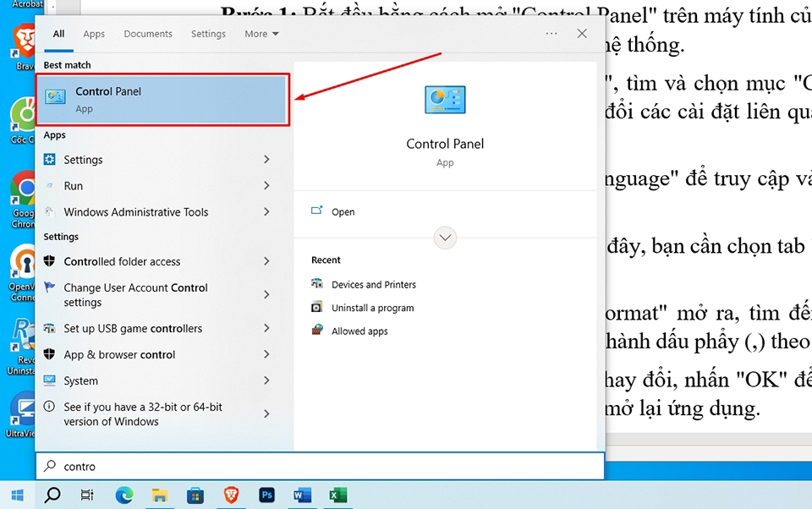Click Windows Administrative Tools icon
This screenshot has height=509, width=812.
tap(50, 211)
